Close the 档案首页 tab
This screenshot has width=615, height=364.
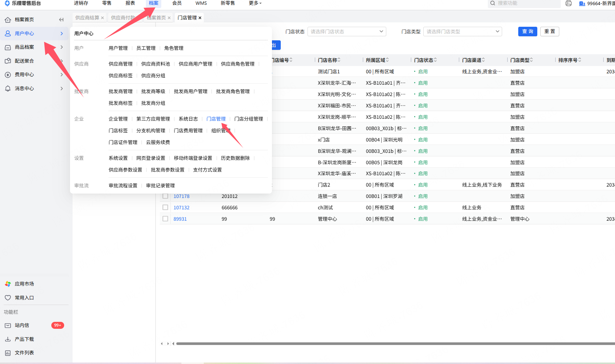(169, 18)
